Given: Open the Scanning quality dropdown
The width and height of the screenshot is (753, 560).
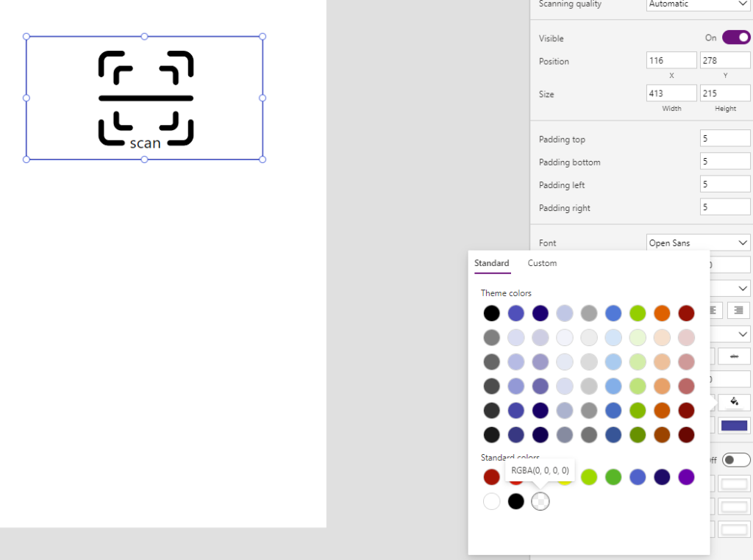Looking at the screenshot, I should tap(697, 4).
